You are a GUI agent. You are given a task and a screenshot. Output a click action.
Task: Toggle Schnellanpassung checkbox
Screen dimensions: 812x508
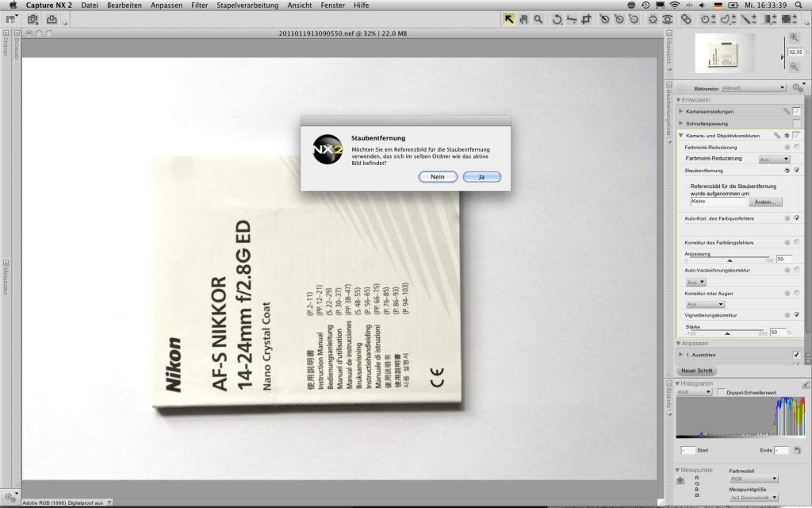pos(796,123)
